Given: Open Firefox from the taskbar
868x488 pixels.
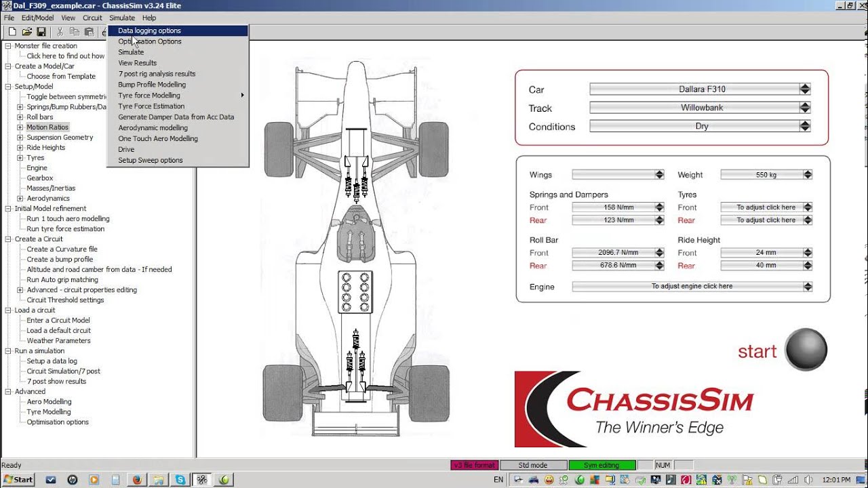Looking at the screenshot, I should (x=137, y=479).
